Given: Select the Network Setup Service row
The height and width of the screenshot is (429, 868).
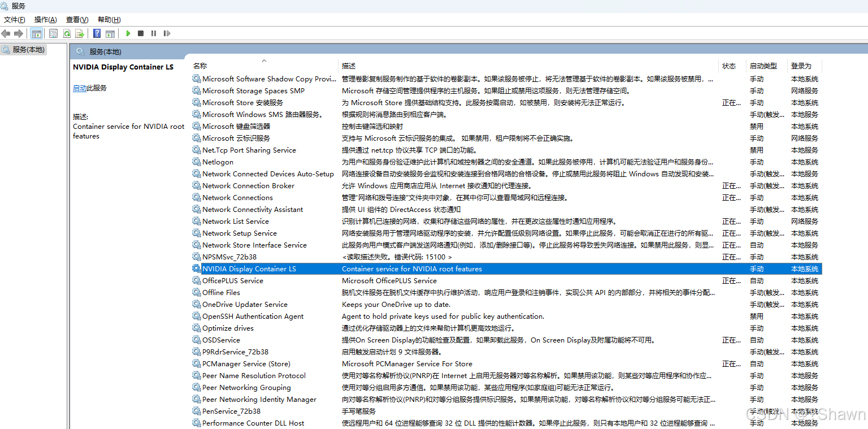Looking at the screenshot, I should pos(506,233).
